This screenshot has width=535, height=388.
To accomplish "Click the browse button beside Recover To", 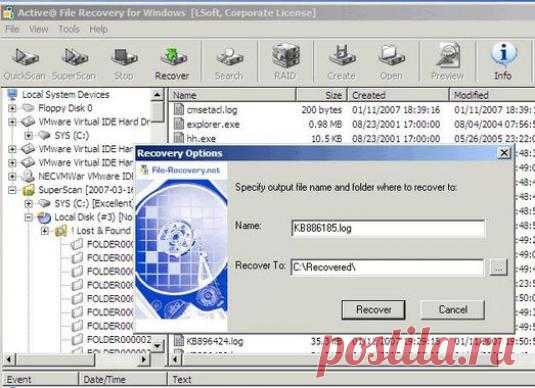I will pyautogui.click(x=498, y=267).
